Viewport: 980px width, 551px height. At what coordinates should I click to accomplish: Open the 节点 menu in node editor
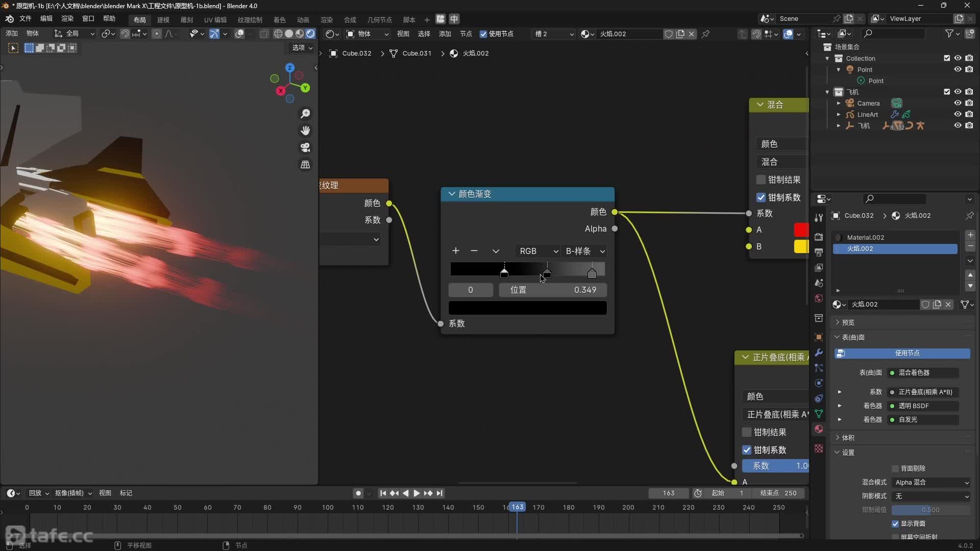click(x=466, y=34)
